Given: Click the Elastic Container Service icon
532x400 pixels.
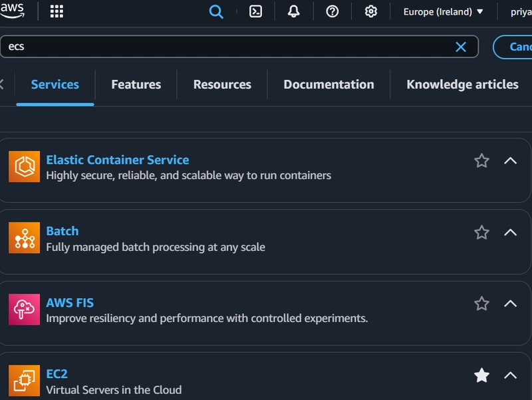Looking at the screenshot, I should click(x=24, y=167).
